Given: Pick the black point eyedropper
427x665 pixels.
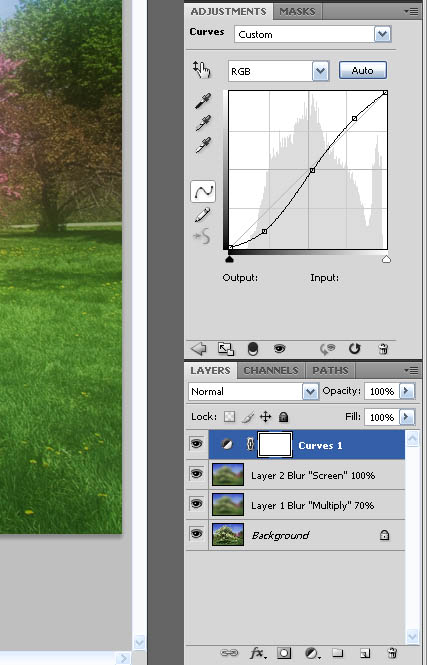Looking at the screenshot, I should pyautogui.click(x=203, y=101).
